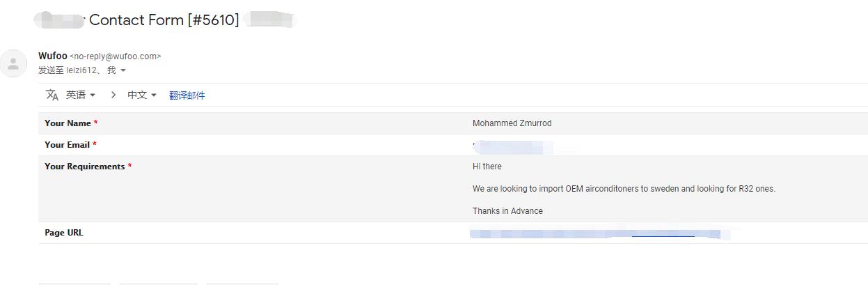Click the 翻译邮件 translate link

(x=187, y=95)
